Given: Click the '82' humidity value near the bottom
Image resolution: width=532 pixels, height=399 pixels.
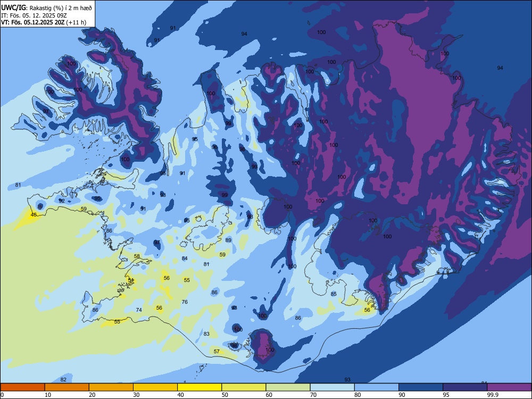Looking at the screenshot, I should click(x=63, y=379).
